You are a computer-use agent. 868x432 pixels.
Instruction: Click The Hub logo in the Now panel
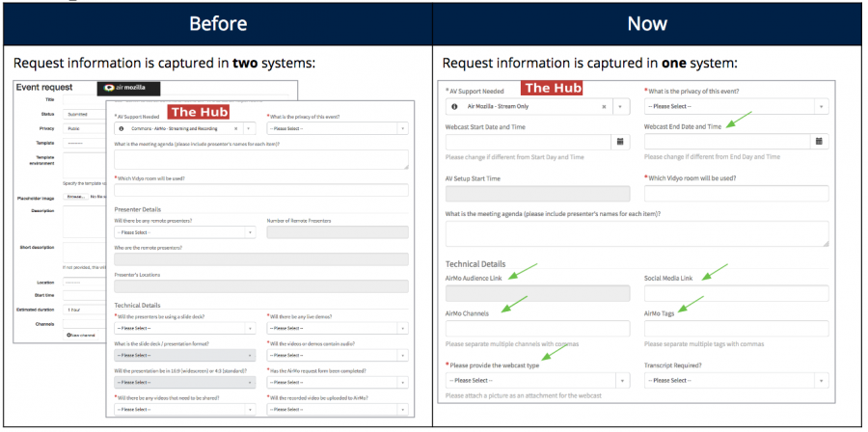click(x=553, y=88)
